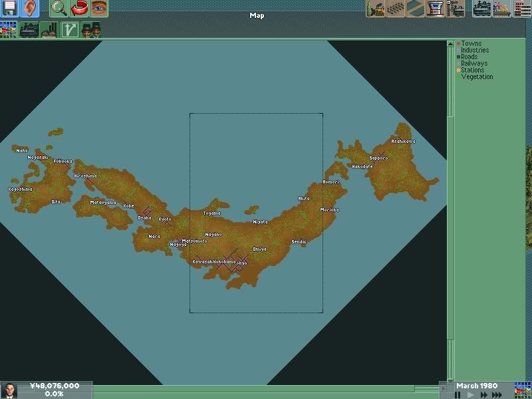Click the Kyoto town label
Image resolution: width=532 pixels, height=399 pixels.
[x=165, y=219]
